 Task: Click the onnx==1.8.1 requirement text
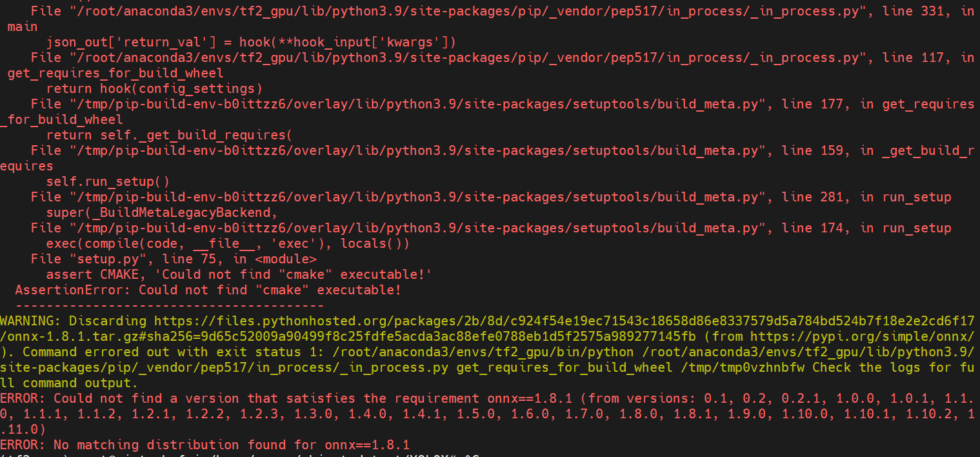click(x=516, y=398)
